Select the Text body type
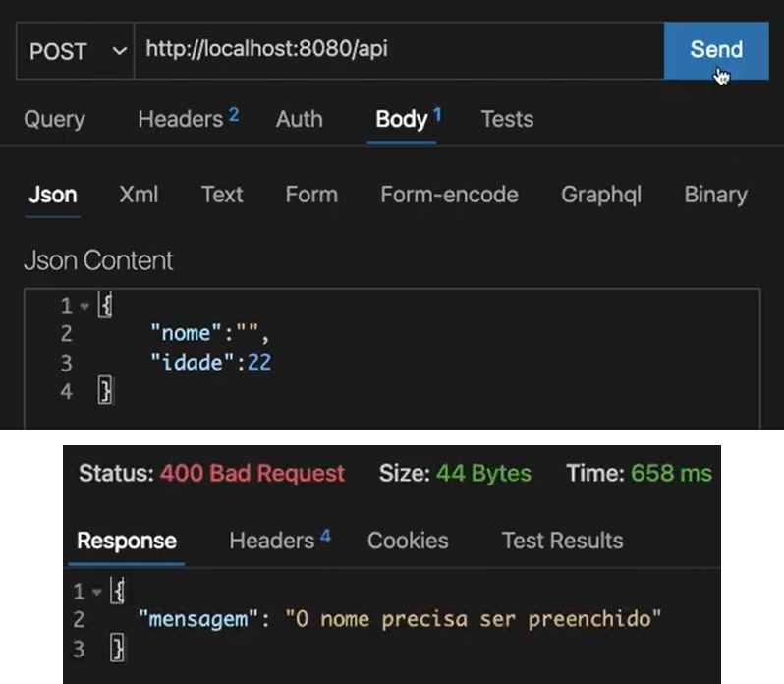 pos(222,195)
